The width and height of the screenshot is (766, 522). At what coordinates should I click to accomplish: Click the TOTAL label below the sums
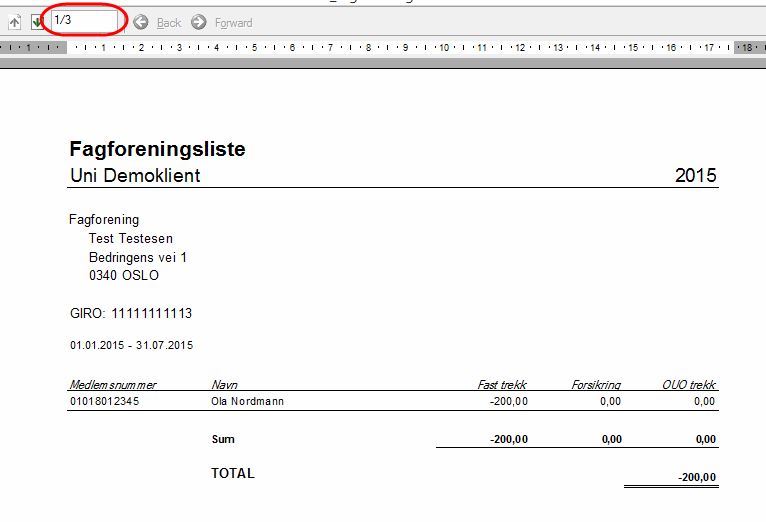[x=233, y=473]
